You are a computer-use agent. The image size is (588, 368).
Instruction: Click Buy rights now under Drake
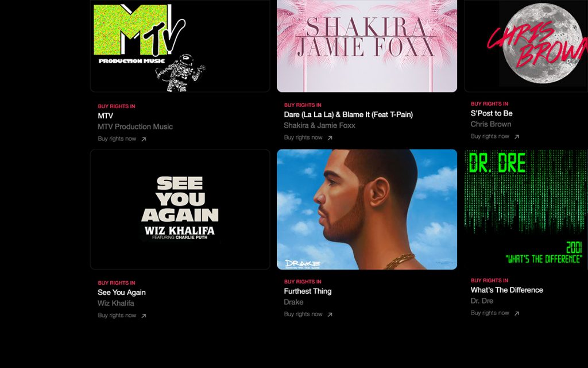(303, 315)
